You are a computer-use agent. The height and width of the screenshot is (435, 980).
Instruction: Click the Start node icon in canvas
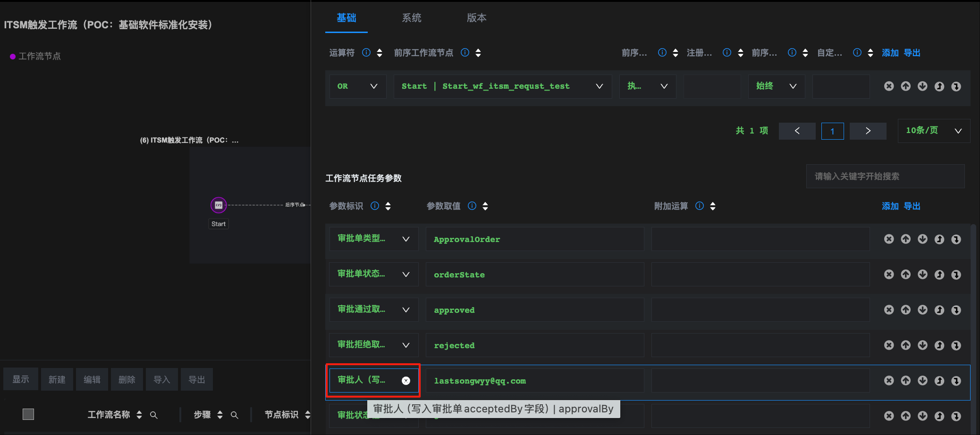219,205
